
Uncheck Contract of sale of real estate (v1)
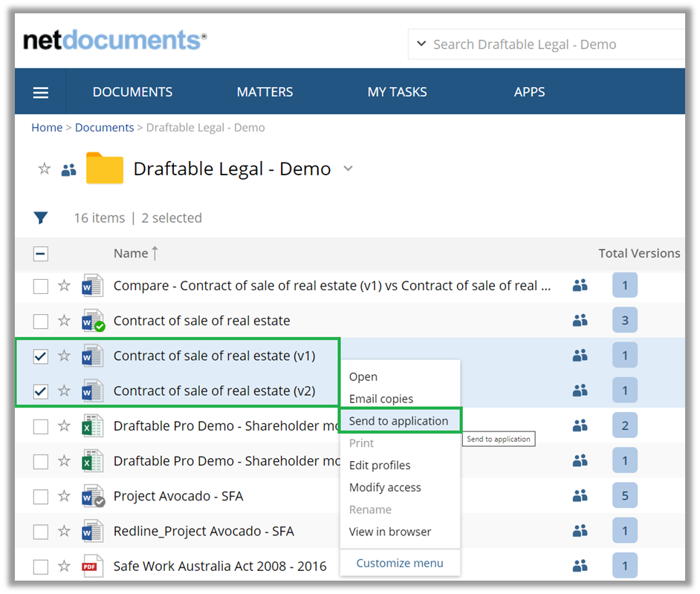[x=40, y=356]
